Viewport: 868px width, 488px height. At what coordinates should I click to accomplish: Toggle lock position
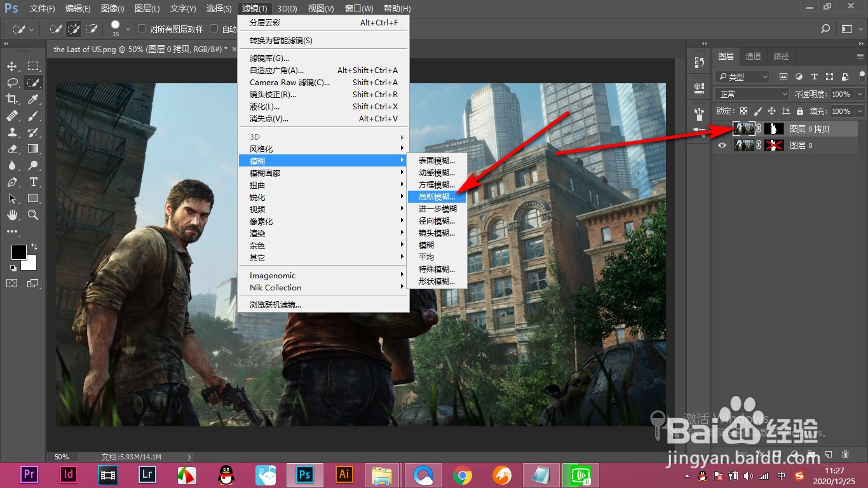[x=771, y=111]
